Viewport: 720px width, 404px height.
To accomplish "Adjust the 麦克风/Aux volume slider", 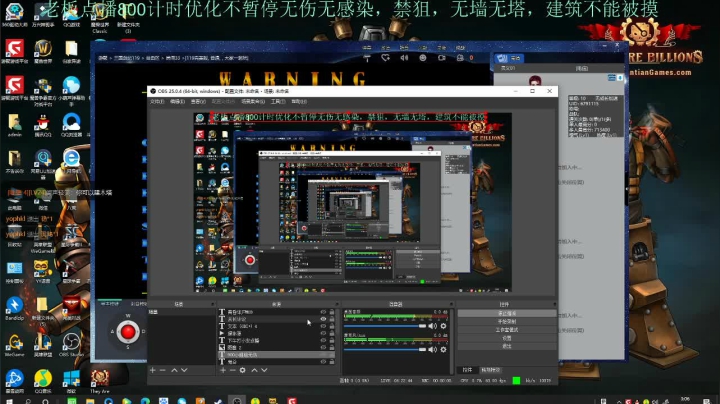I will click(385, 349).
